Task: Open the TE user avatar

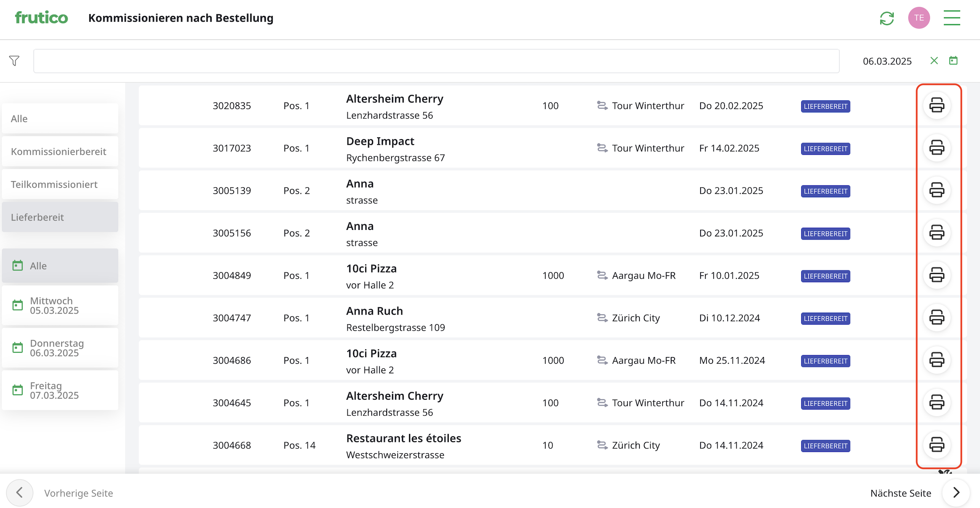Action: pyautogui.click(x=919, y=18)
